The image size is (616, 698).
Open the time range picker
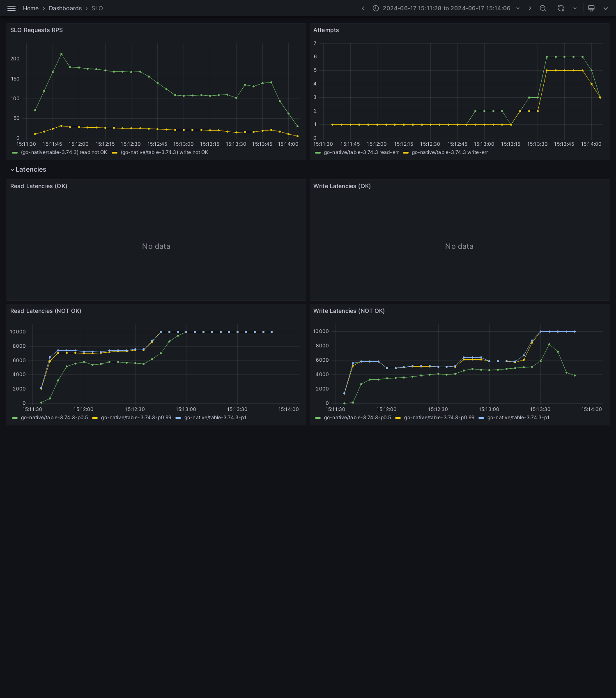point(446,8)
